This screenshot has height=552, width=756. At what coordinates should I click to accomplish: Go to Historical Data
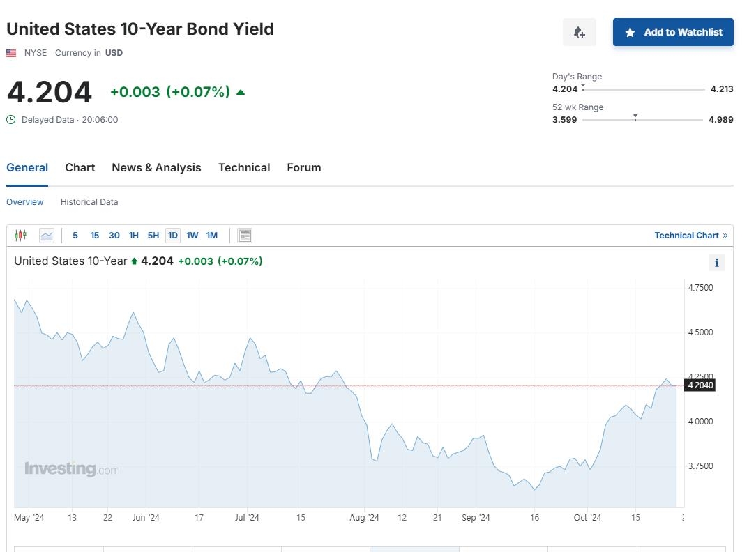[89, 202]
